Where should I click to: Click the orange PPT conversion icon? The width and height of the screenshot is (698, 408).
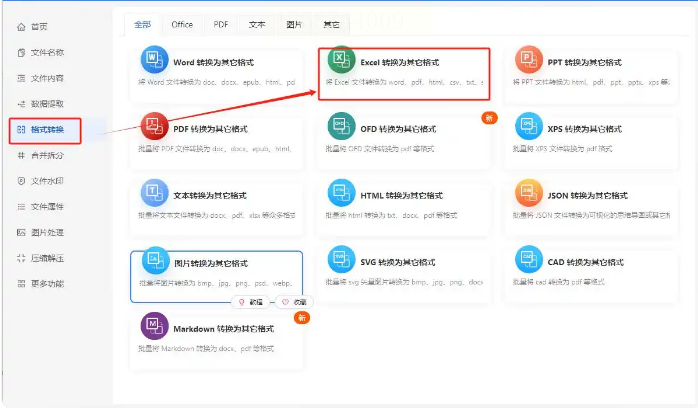pyautogui.click(x=529, y=59)
